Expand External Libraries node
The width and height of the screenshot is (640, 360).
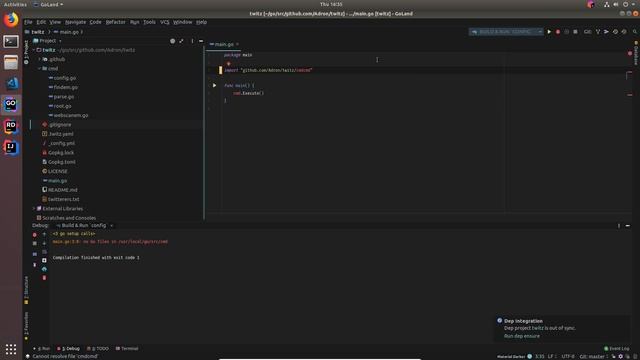click(34, 209)
